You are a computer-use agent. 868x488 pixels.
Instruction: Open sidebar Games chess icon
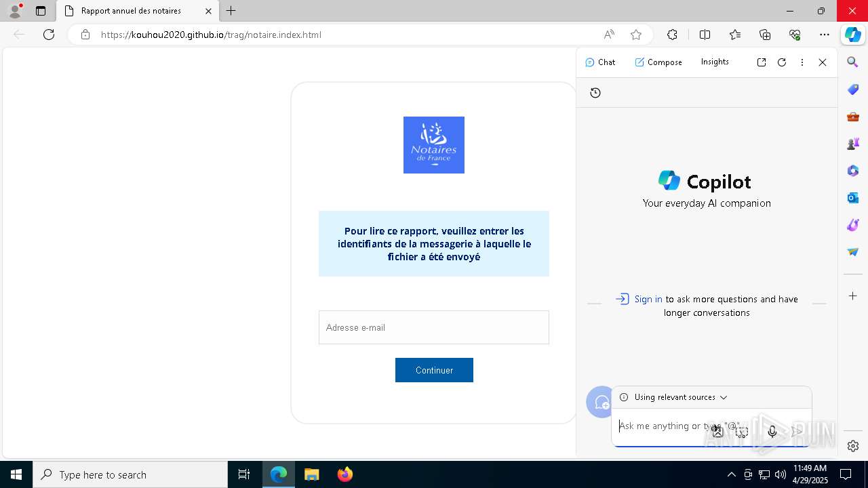pyautogui.click(x=853, y=144)
